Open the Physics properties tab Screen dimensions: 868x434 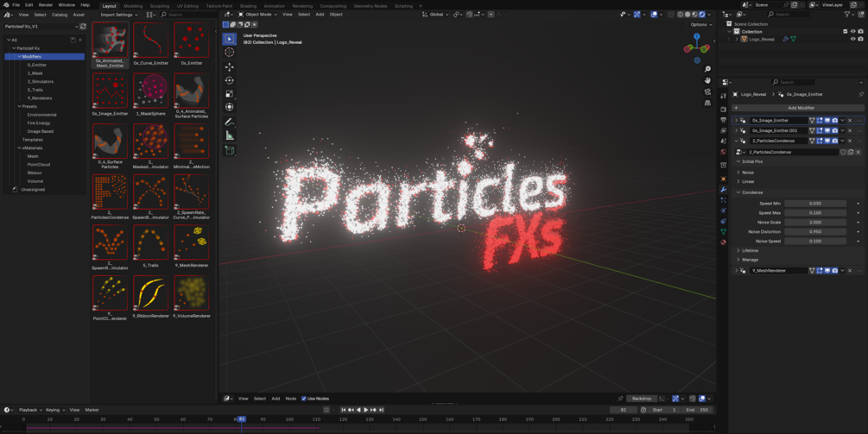pos(724,211)
